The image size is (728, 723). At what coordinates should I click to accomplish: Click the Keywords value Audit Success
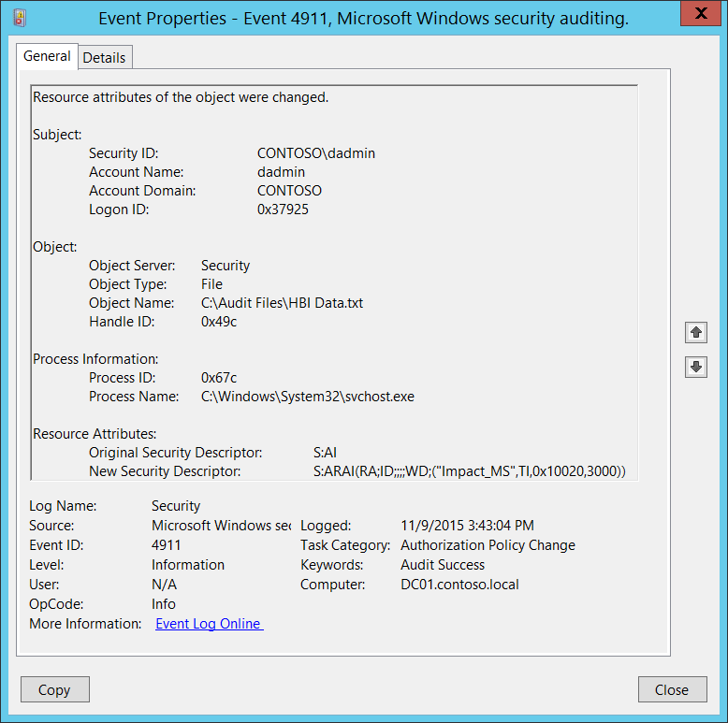click(443, 565)
